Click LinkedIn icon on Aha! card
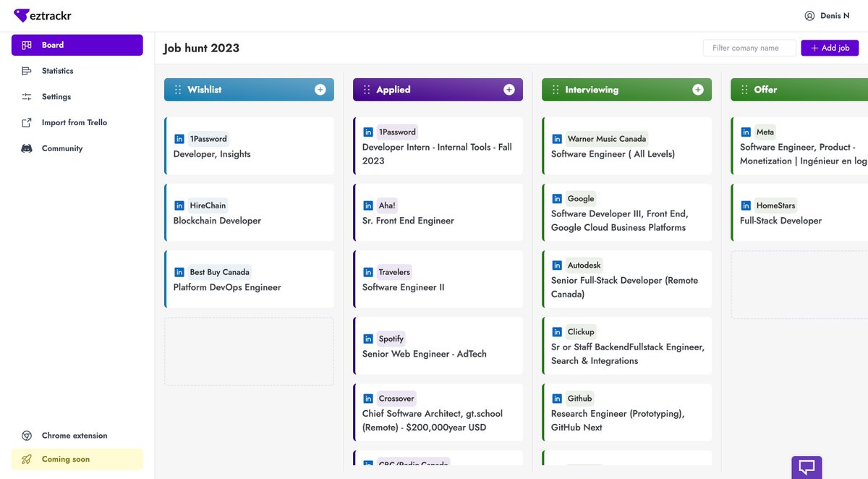868x479 pixels. click(x=368, y=205)
